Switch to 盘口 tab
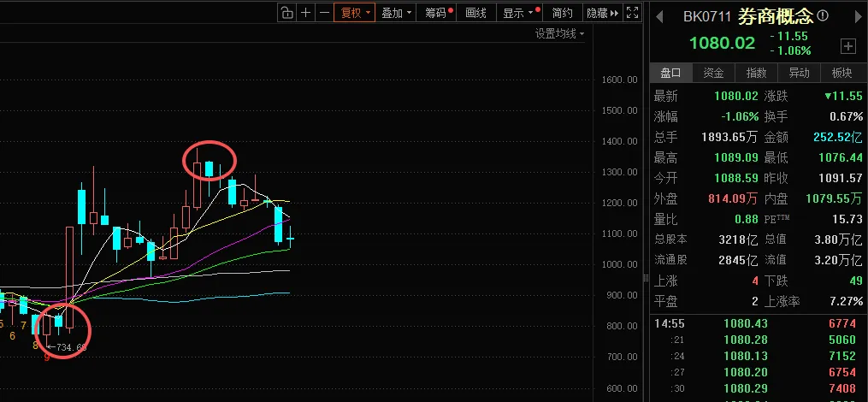 [671, 73]
